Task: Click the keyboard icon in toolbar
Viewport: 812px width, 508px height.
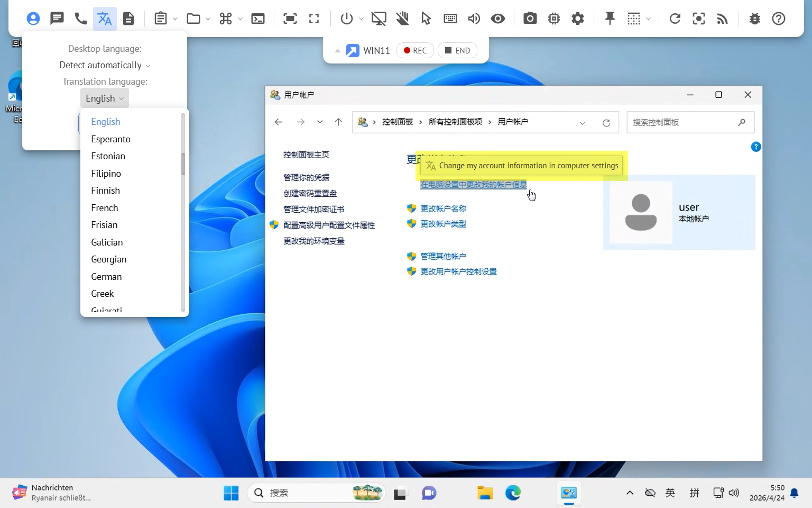Action: (450, 19)
